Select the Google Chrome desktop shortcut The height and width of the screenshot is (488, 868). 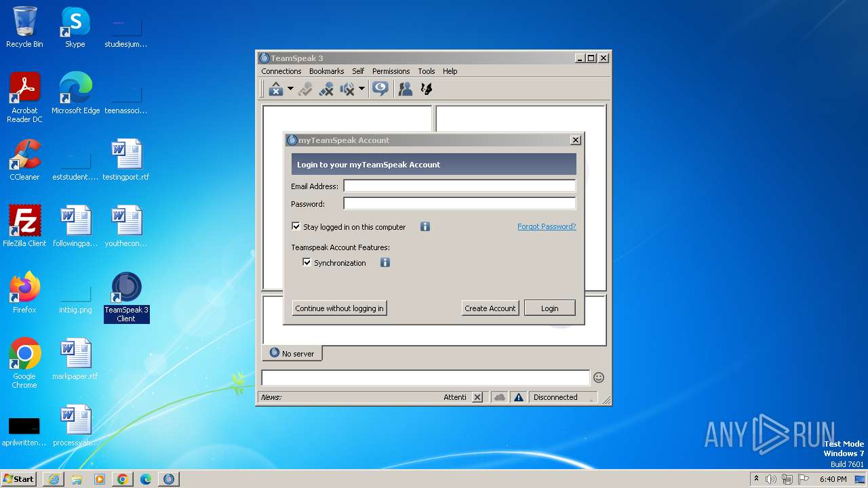tap(24, 363)
